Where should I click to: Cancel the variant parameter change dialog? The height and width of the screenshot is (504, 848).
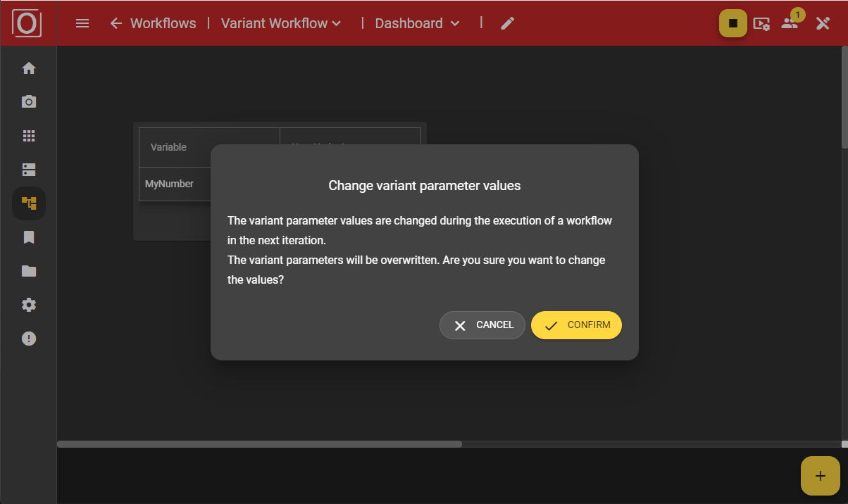(x=482, y=325)
